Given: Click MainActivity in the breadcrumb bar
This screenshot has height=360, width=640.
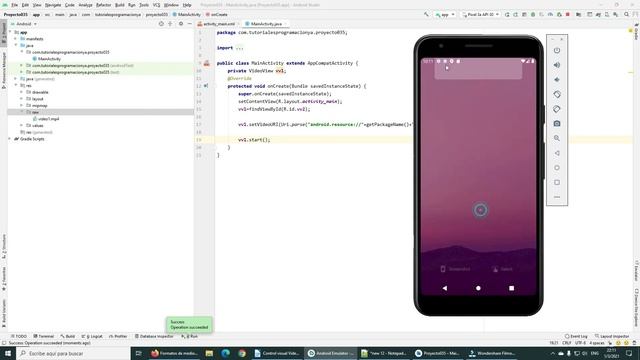Looking at the screenshot, I should (x=187, y=14).
